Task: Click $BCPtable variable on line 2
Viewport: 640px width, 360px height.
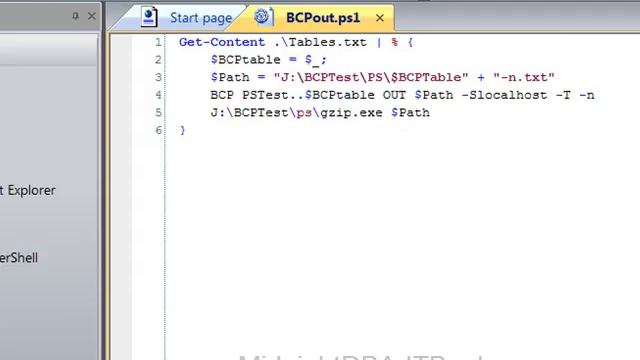Action: click(245, 60)
